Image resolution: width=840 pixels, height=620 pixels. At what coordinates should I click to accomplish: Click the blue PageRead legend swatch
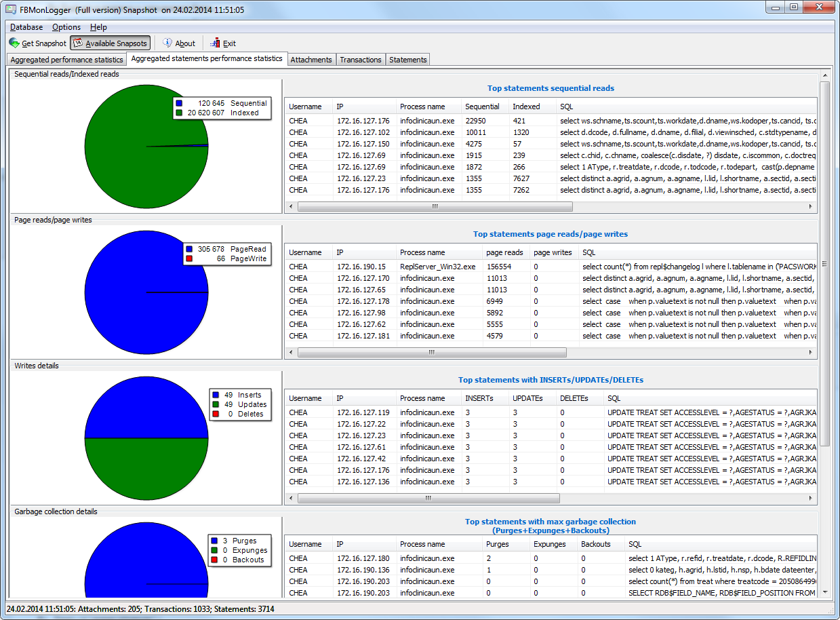[190, 249]
